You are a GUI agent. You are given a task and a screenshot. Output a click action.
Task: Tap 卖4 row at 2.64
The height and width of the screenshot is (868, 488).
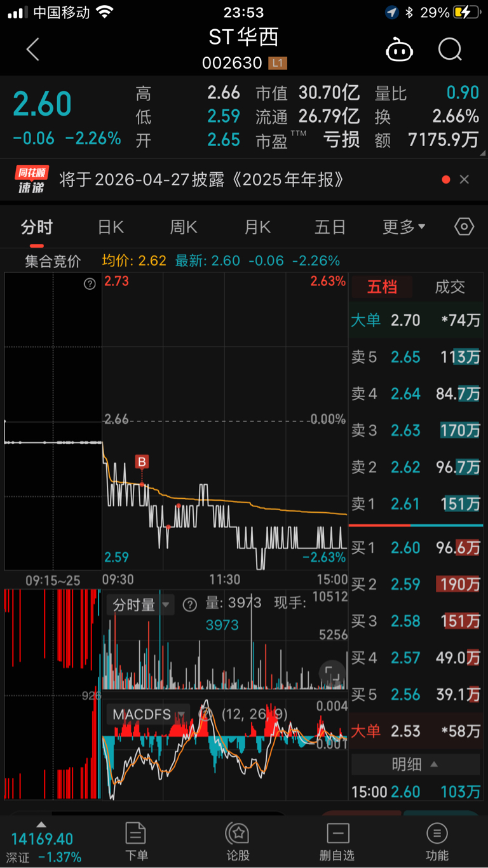(x=416, y=394)
